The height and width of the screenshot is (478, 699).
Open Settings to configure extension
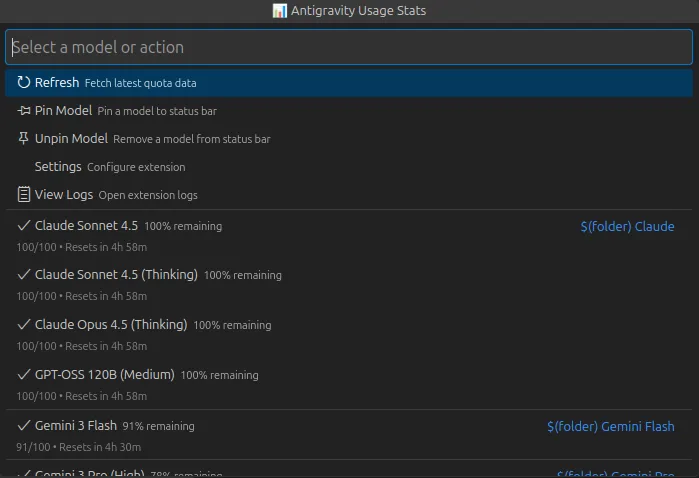[x=349, y=167]
